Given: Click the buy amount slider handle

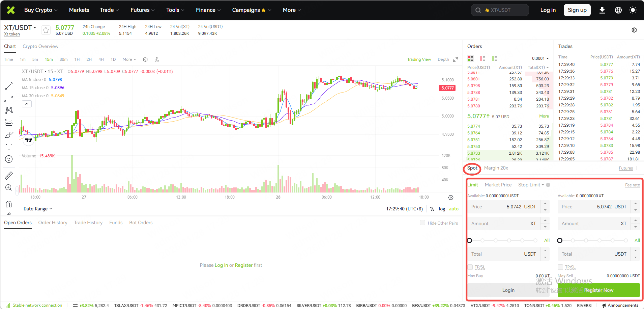Looking at the screenshot, I should [470, 240].
